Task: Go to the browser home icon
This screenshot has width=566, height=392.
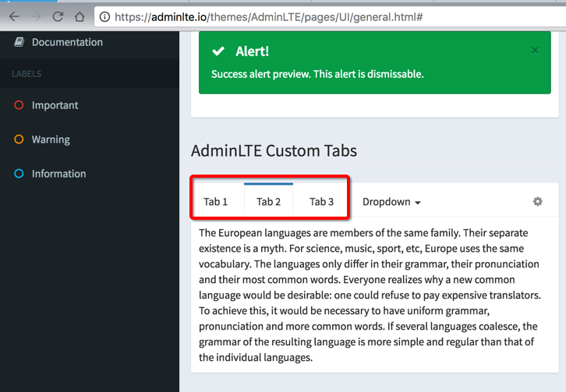Action: coord(80,16)
